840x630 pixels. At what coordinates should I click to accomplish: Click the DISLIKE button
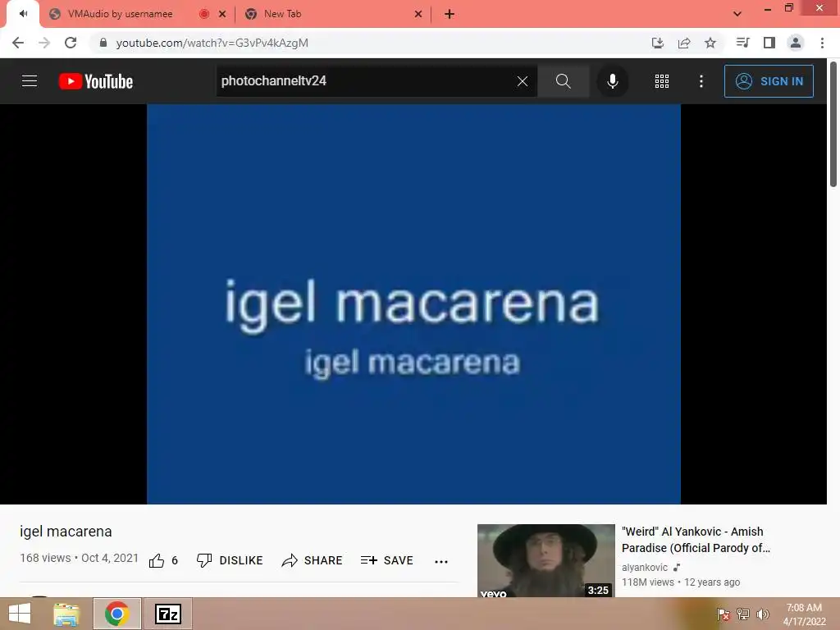(230, 560)
